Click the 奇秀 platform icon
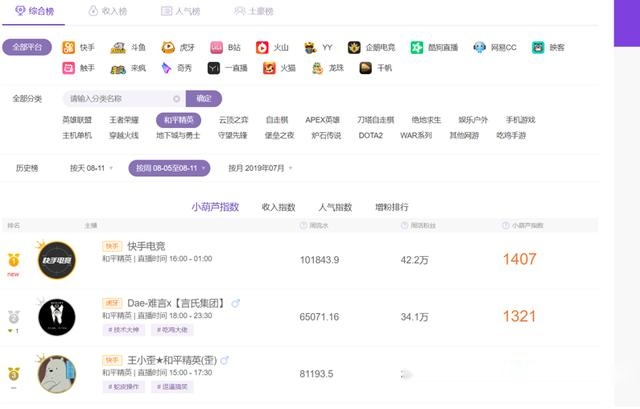Image resolution: width=640 pixels, height=409 pixels. [166, 68]
